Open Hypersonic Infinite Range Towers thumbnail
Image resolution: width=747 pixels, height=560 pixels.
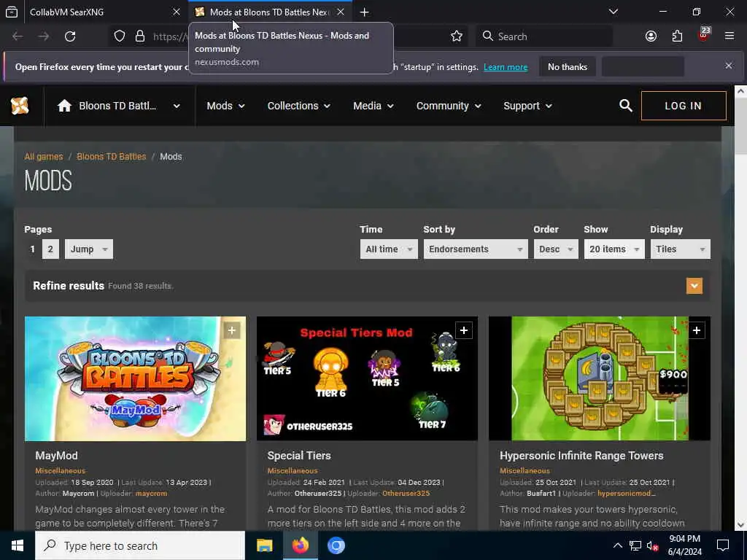[600, 378]
